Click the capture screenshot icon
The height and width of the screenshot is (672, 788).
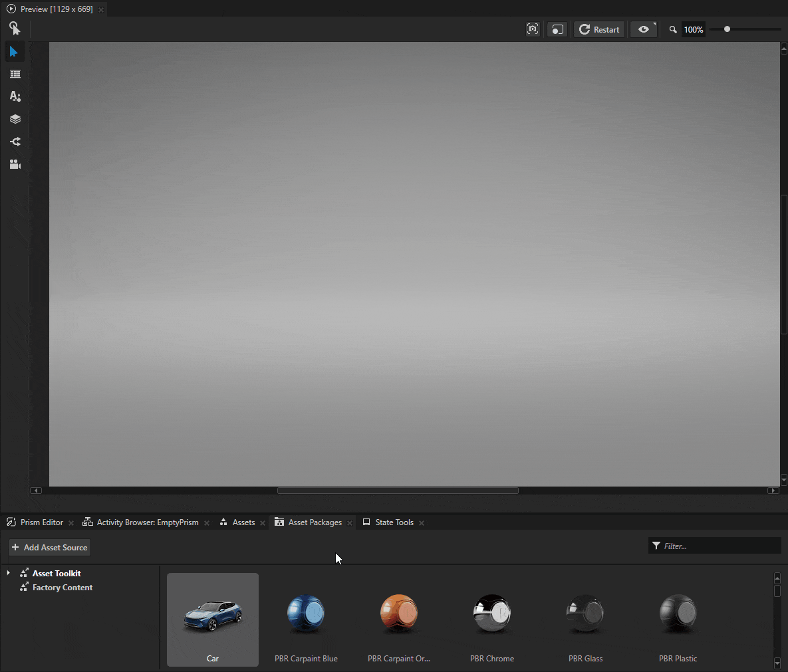point(533,29)
